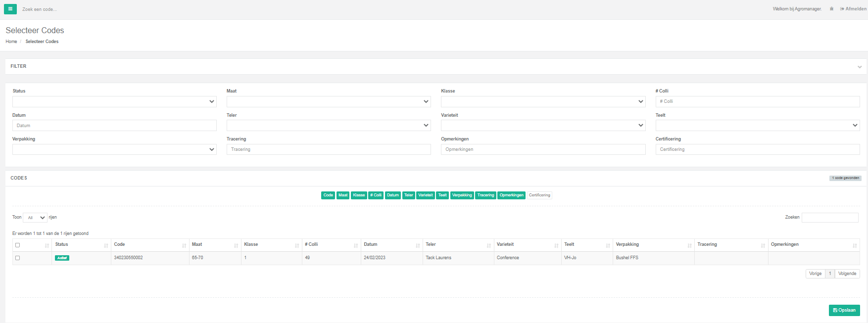Sort by the Opmerkingen column arrows
The width and height of the screenshot is (868, 323).
click(x=854, y=245)
